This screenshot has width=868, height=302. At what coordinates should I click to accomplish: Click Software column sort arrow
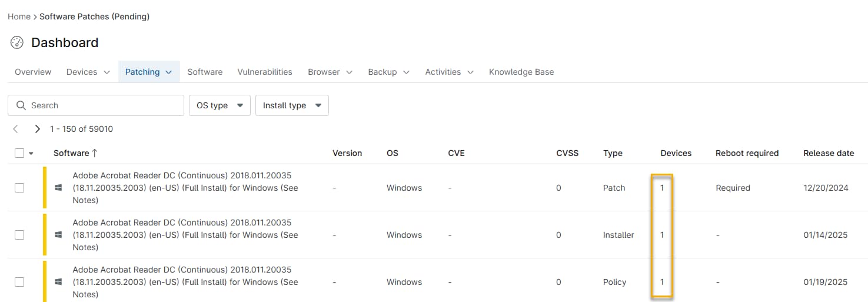[94, 153]
